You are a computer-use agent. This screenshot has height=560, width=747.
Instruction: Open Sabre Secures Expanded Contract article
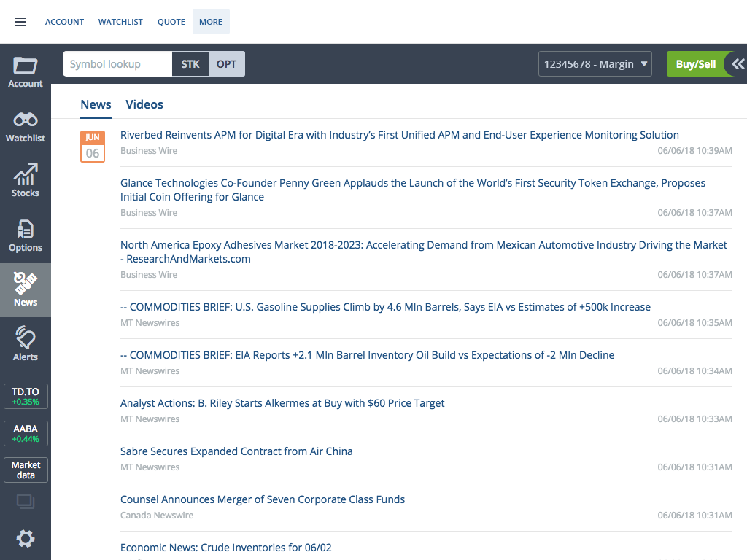pyautogui.click(x=236, y=451)
